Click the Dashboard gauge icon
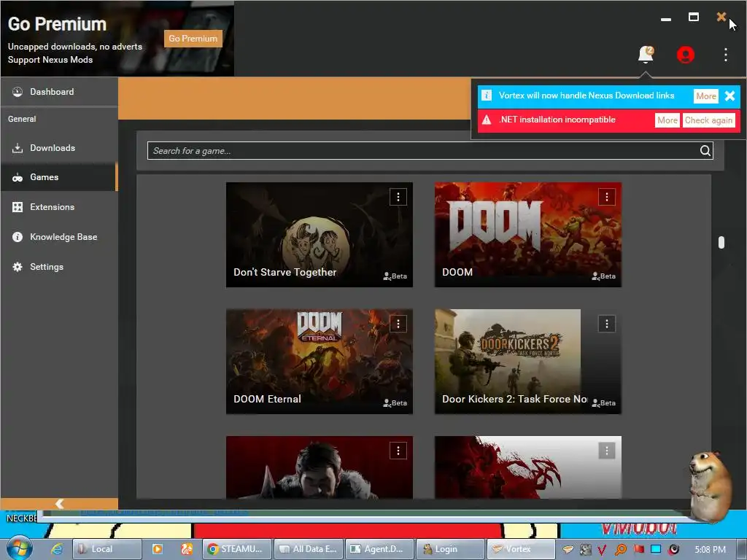Screen dimensions: 747x560 (x=18, y=92)
